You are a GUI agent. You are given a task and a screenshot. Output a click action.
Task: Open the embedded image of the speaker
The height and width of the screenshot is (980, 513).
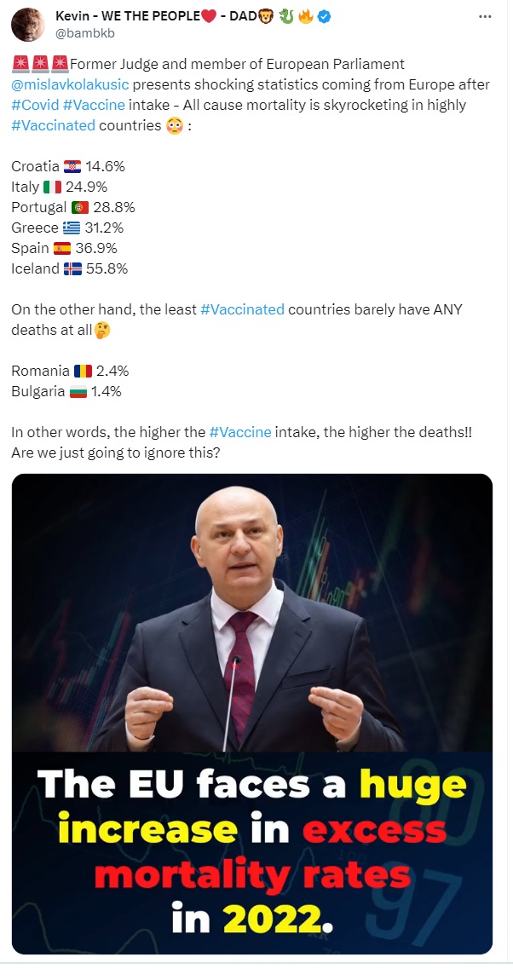click(x=252, y=712)
